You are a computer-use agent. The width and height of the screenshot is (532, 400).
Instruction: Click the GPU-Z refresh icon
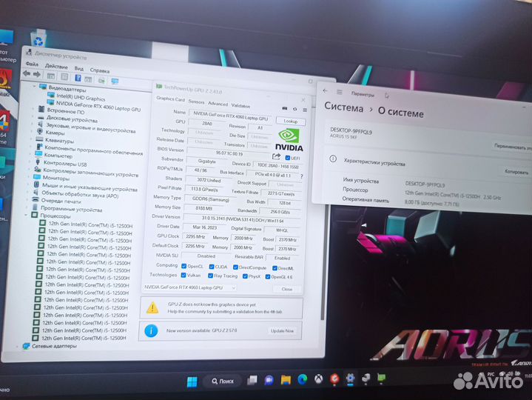point(294,109)
